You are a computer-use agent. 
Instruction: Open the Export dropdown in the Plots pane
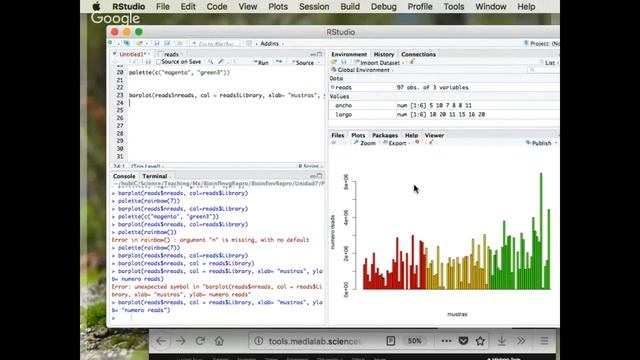(x=397, y=143)
